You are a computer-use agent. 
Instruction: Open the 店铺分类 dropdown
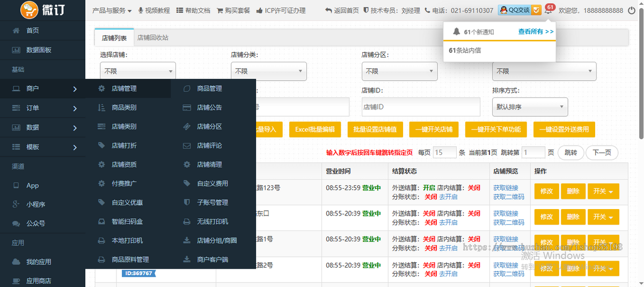click(268, 71)
